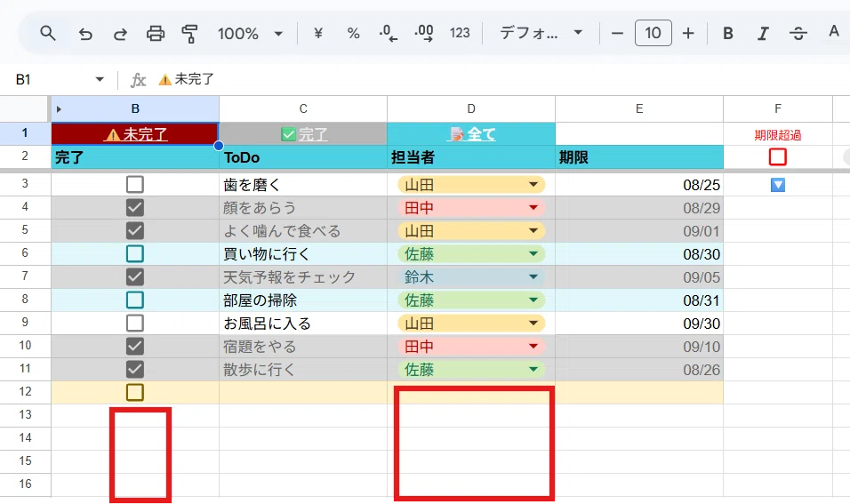Open the search menus magnifier icon
The width and height of the screenshot is (850, 504).
(x=48, y=34)
